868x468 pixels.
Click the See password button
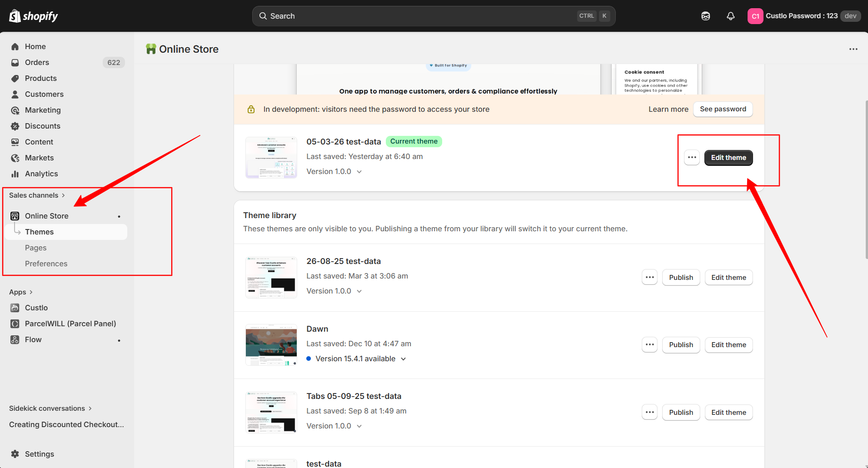(723, 109)
